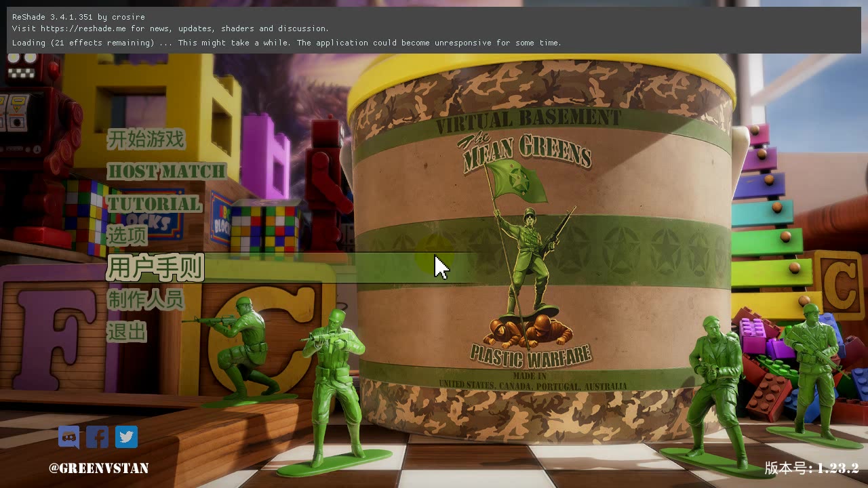Click the 版本号: 1.23.2 version label
The height and width of the screenshot is (488, 868).
(x=812, y=468)
